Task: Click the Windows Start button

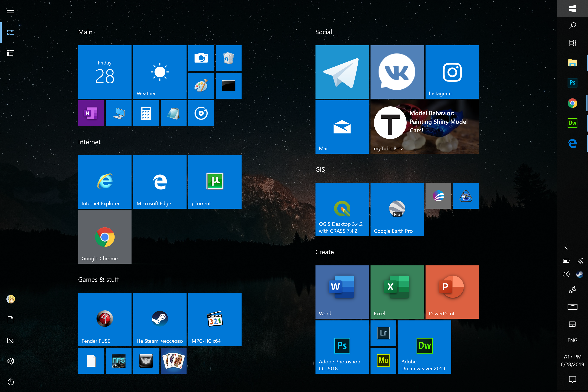Action: pos(573,9)
